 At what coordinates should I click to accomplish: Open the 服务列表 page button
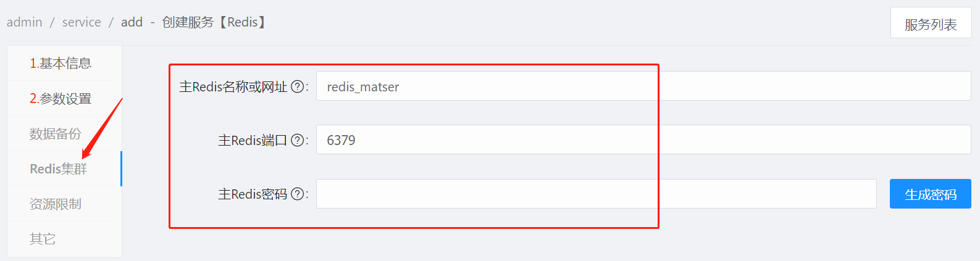[931, 23]
